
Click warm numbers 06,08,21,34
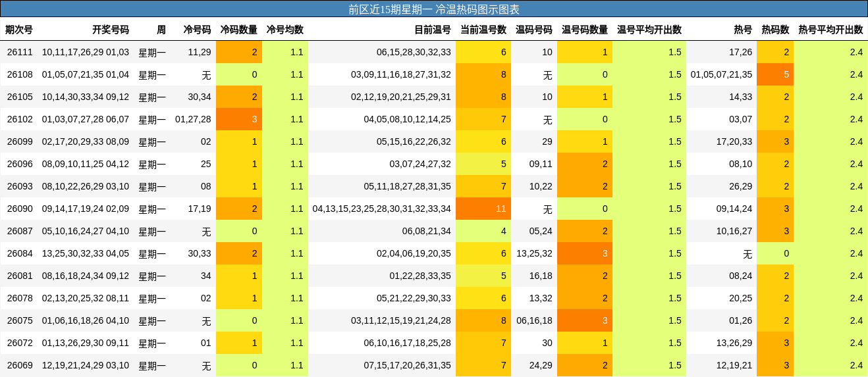tap(427, 231)
